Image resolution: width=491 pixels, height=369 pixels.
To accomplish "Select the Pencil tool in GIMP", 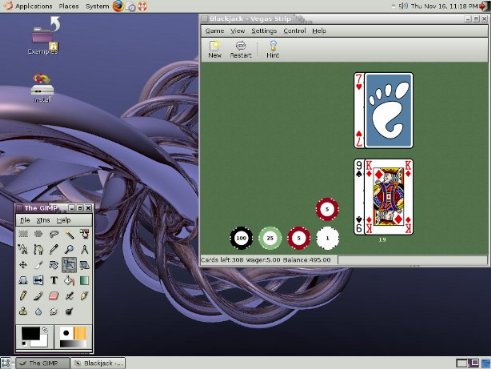I will [23, 296].
